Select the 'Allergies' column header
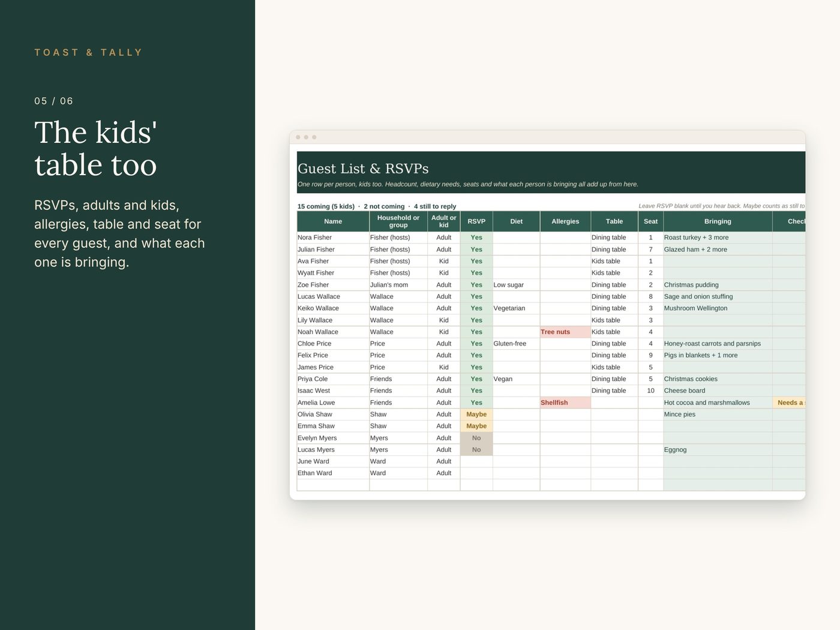This screenshot has height=630, width=840. point(565,221)
